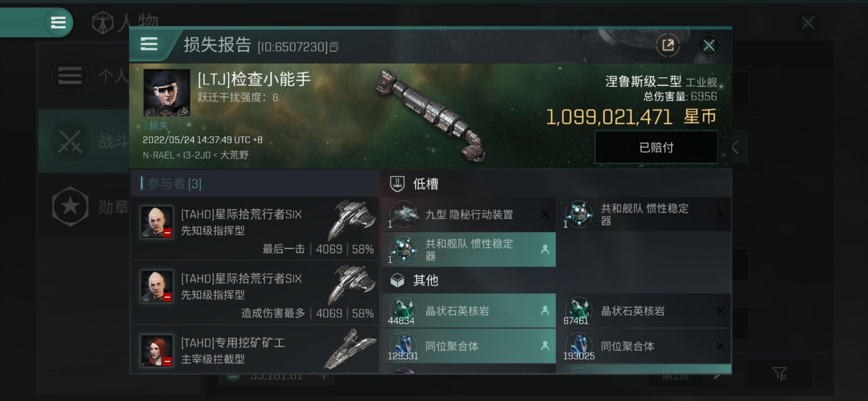This screenshot has width=868, height=401.
Task: Select the 最后一击 attacker 星际拾荒行者SIX entry
Action: pyautogui.click(x=255, y=228)
